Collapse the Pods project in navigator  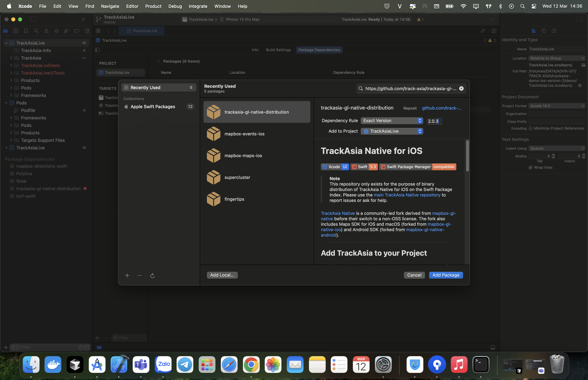click(6, 103)
